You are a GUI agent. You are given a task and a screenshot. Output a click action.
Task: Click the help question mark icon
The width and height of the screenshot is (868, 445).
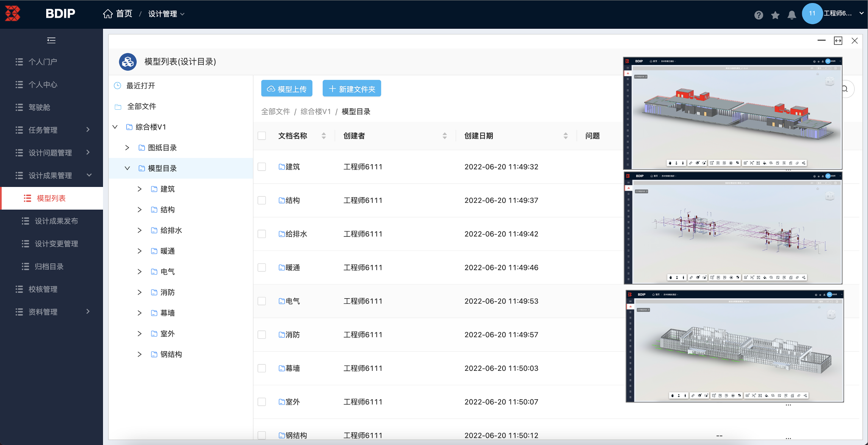point(758,15)
